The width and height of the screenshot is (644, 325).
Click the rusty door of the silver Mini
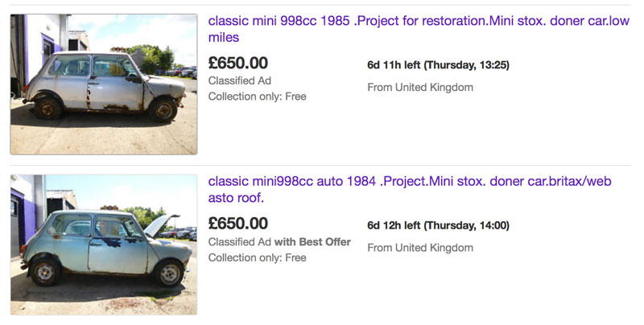116,84
